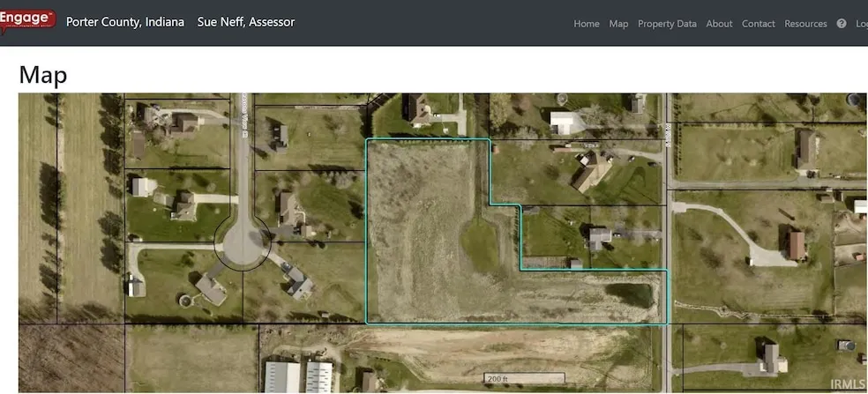Click the Sue Neff, Assessor text

point(245,21)
